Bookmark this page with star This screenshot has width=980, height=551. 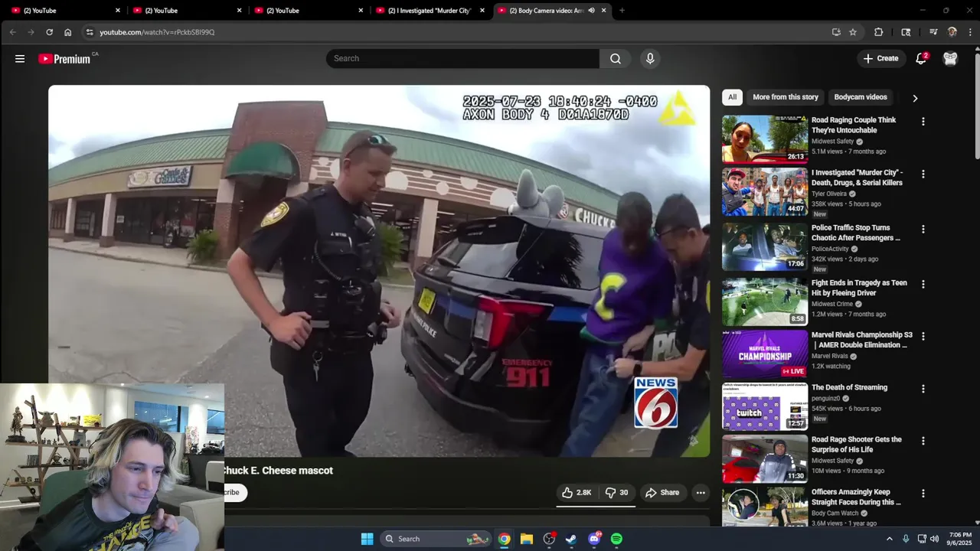(x=853, y=32)
